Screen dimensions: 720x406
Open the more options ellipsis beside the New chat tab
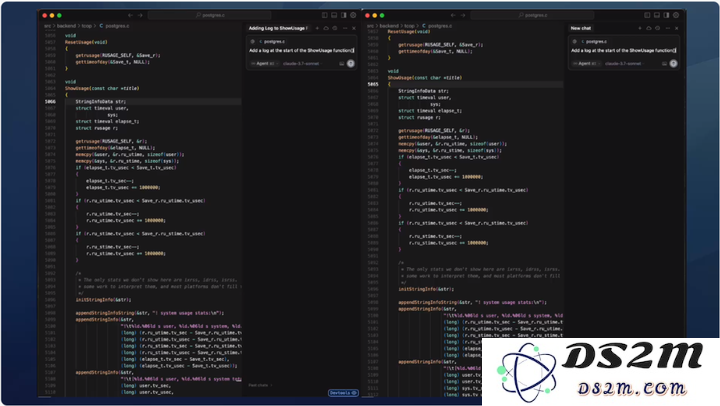pos(668,28)
